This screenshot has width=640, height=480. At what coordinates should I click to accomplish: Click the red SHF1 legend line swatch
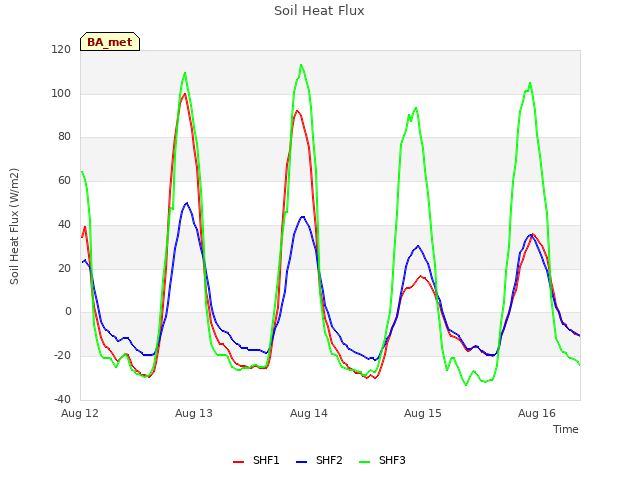pyautogui.click(x=238, y=462)
